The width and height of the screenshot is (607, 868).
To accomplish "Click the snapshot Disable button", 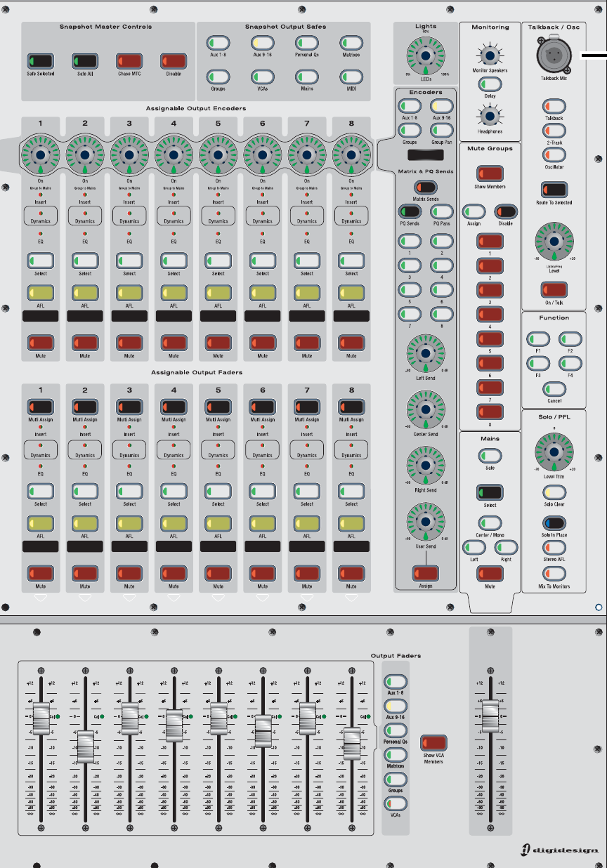I will (x=173, y=60).
